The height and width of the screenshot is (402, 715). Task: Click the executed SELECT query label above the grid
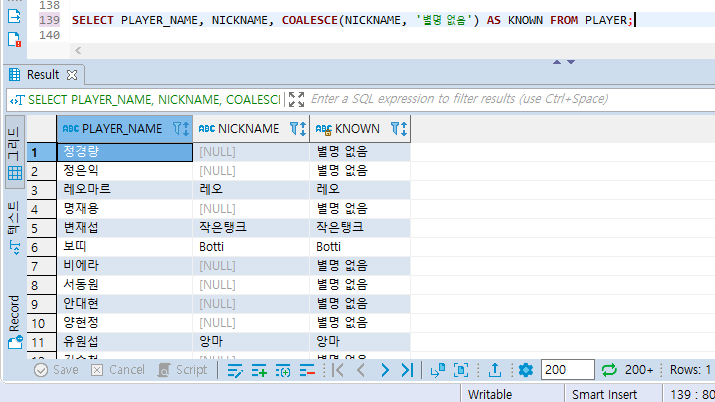(155, 100)
